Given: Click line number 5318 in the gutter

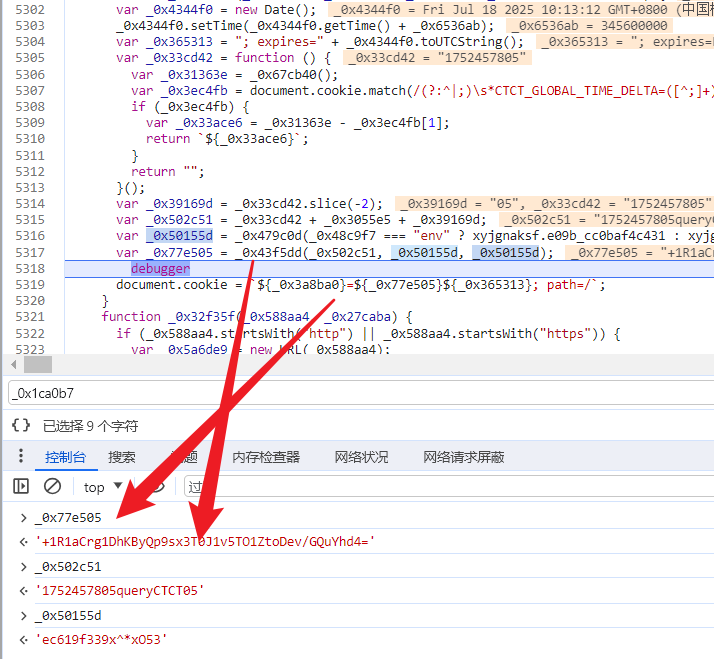Looking at the screenshot, I should tap(30, 269).
